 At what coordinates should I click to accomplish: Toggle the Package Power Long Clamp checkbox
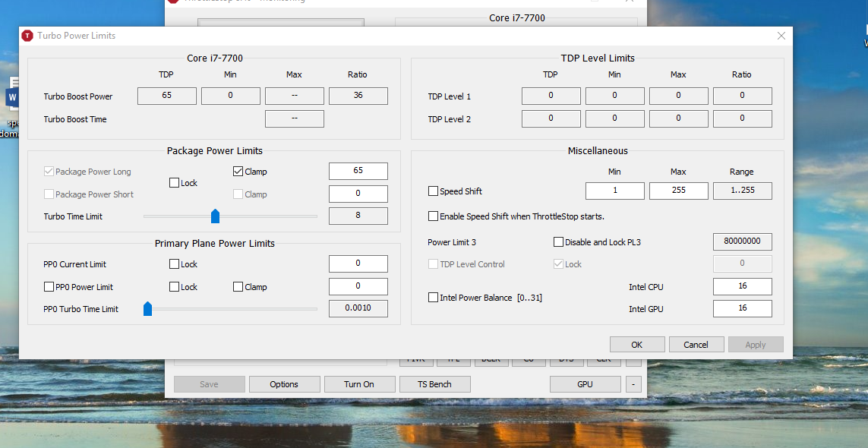238,172
